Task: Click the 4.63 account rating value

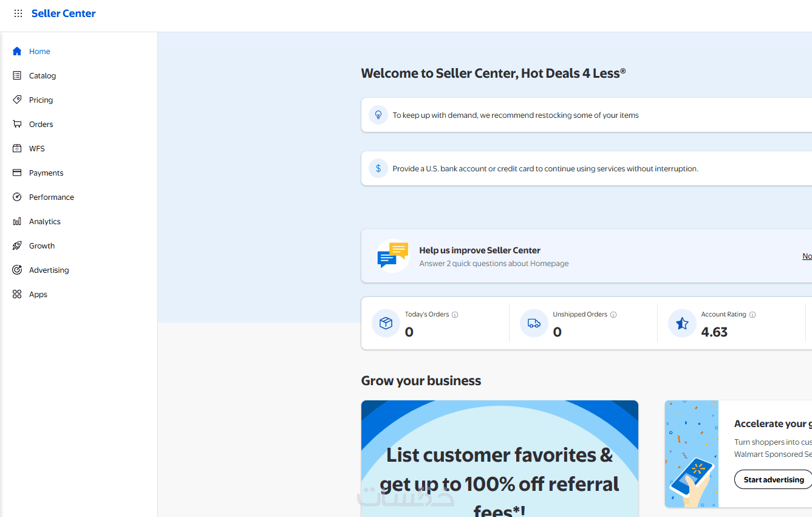Action: (714, 332)
